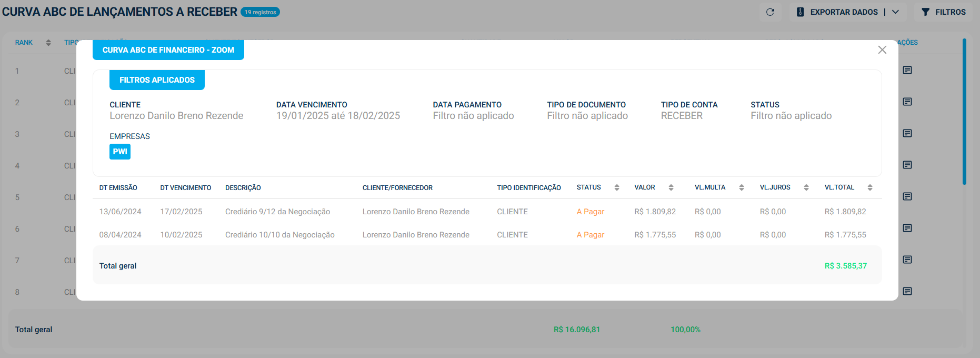Open details icon for rank 1 row
Viewport: 980px width, 358px height.
907,70
